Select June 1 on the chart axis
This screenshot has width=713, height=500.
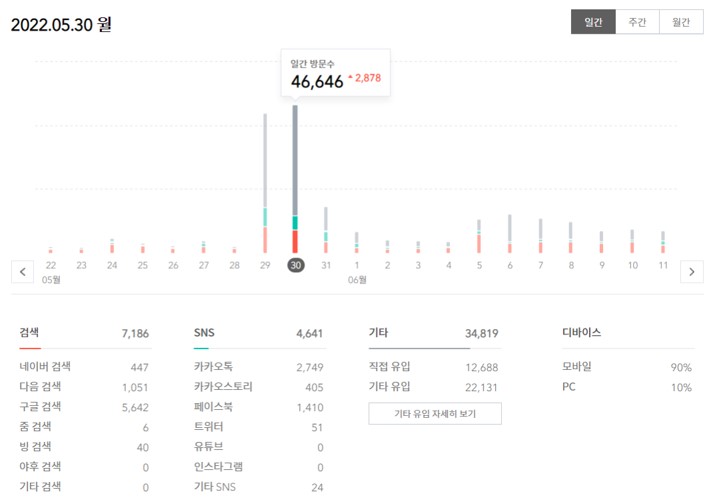pyautogui.click(x=357, y=265)
